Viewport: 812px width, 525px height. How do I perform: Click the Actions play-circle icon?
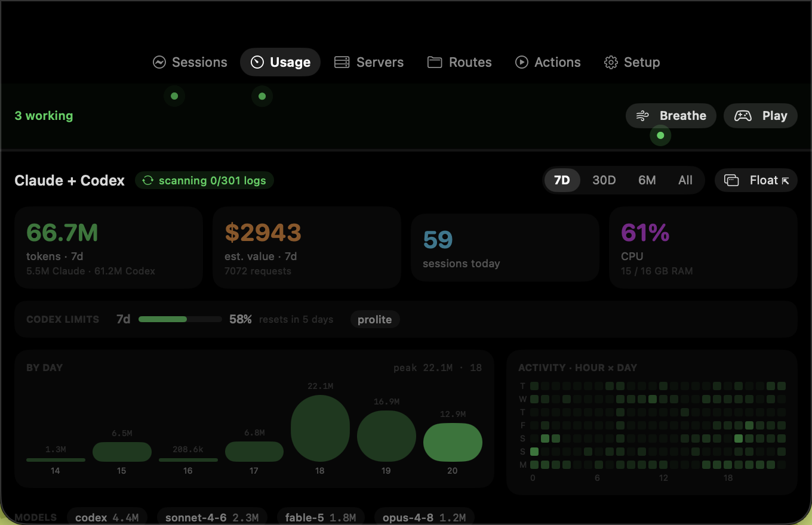tap(522, 62)
